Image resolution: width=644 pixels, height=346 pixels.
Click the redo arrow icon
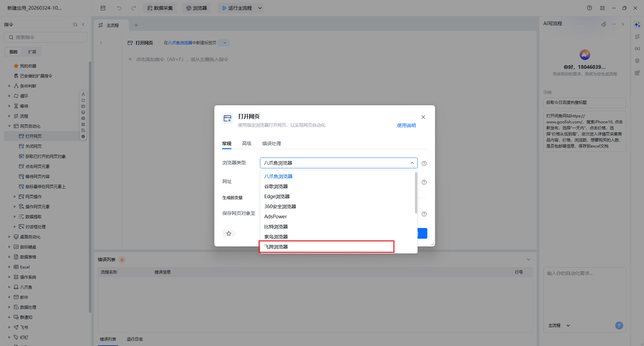click(x=133, y=8)
